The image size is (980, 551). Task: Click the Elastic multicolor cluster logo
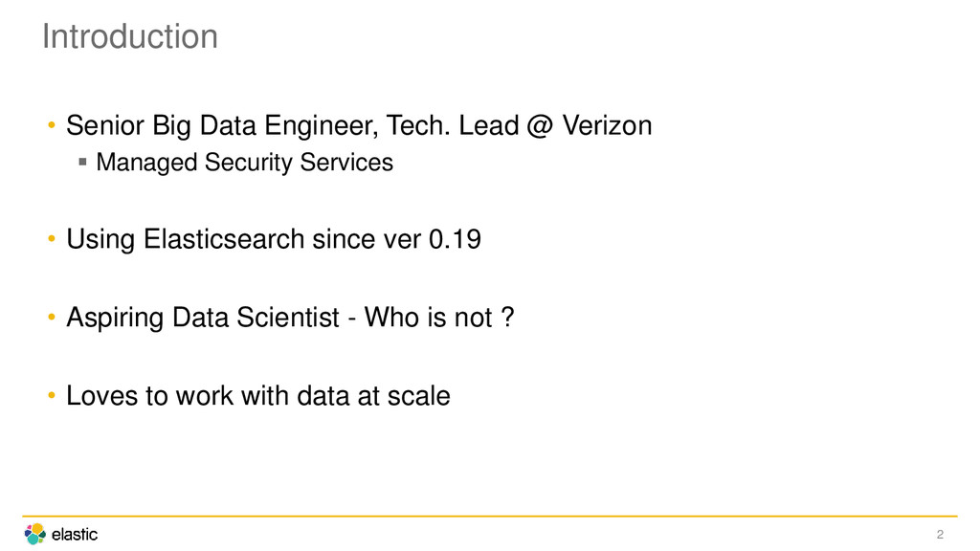pyautogui.click(x=35, y=534)
